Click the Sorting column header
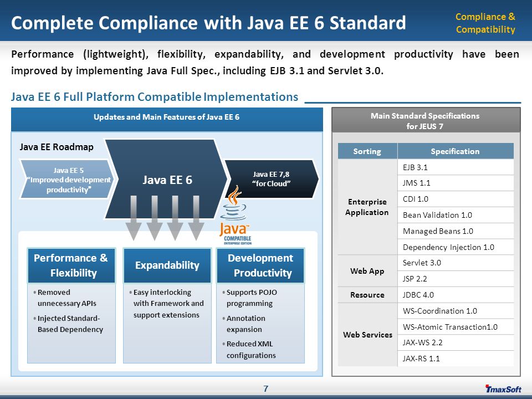This screenshot has height=399, width=532. pyautogui.click(x=367, y=151)
